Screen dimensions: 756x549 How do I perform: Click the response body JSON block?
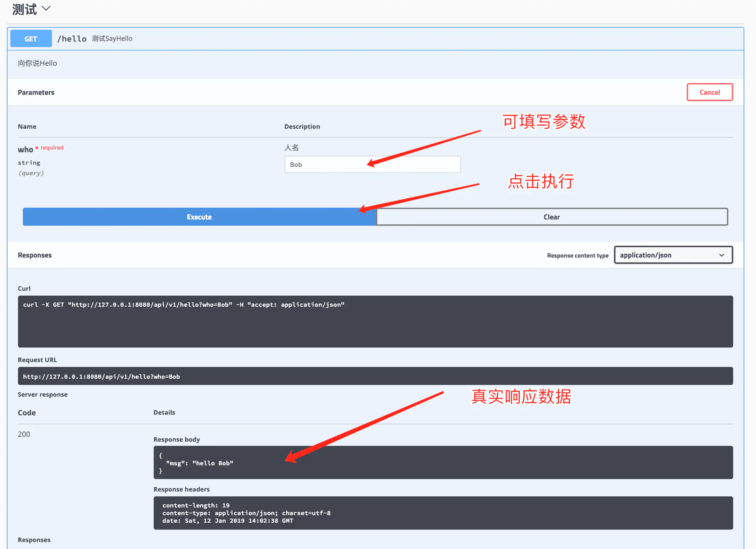pos(443,463)
